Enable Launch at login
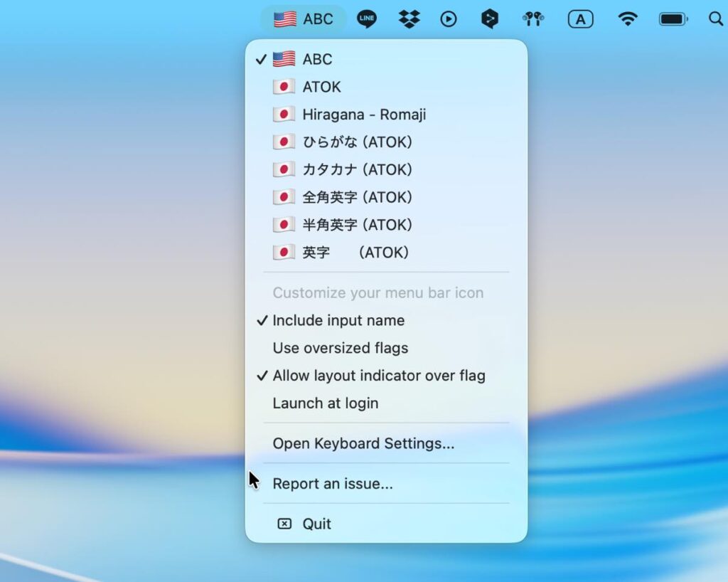728x582 pixels. 326,403
